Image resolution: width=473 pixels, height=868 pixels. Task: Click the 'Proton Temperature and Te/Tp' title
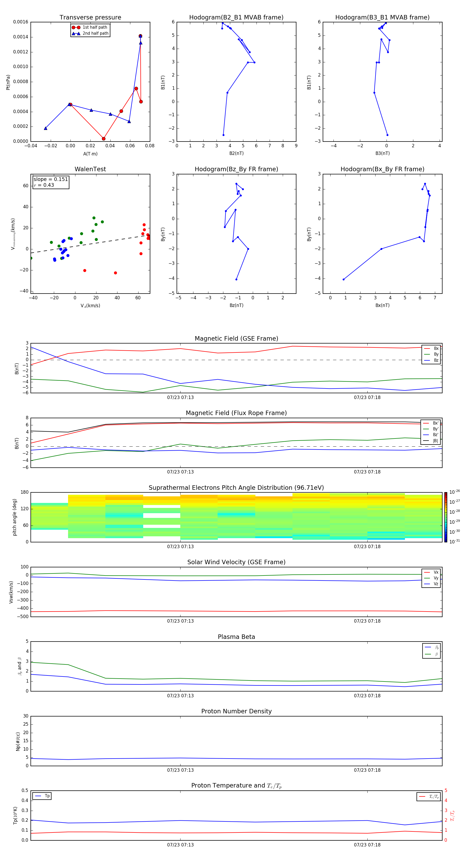pos(236,786)
